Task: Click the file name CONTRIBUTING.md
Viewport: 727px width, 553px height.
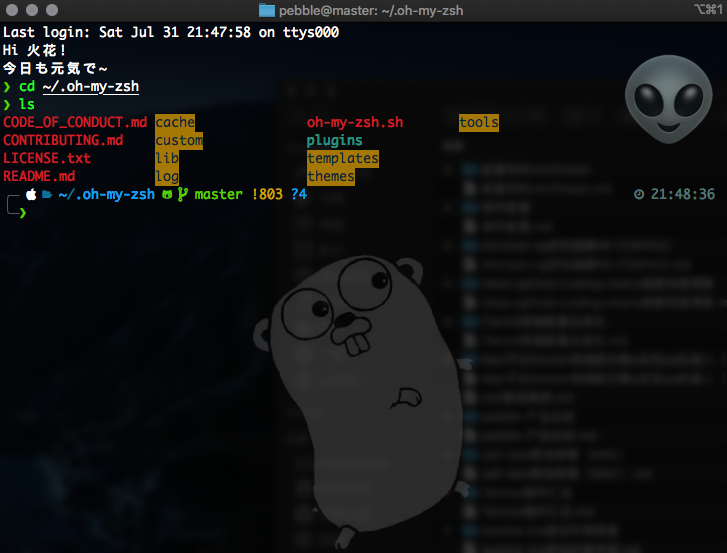Action: coord(63,140)
